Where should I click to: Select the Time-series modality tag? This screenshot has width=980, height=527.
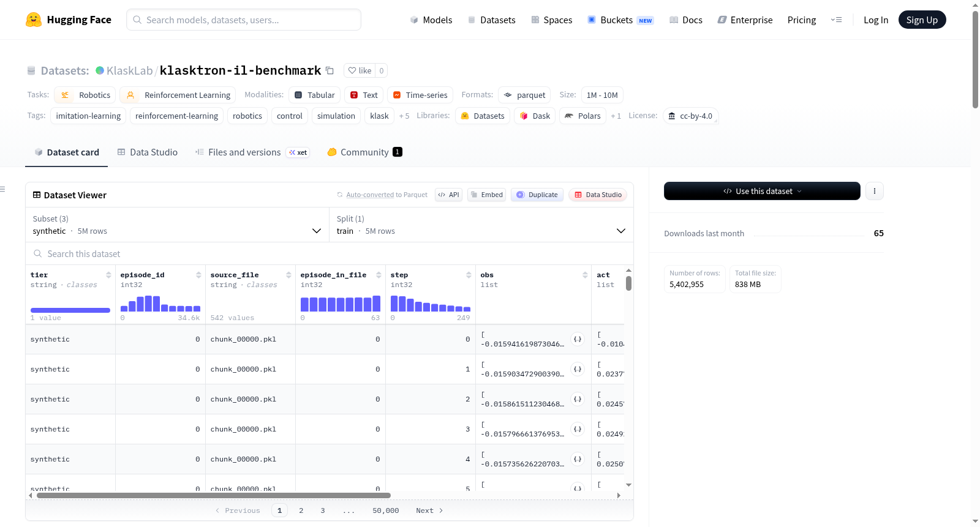[x=420, y=95]
